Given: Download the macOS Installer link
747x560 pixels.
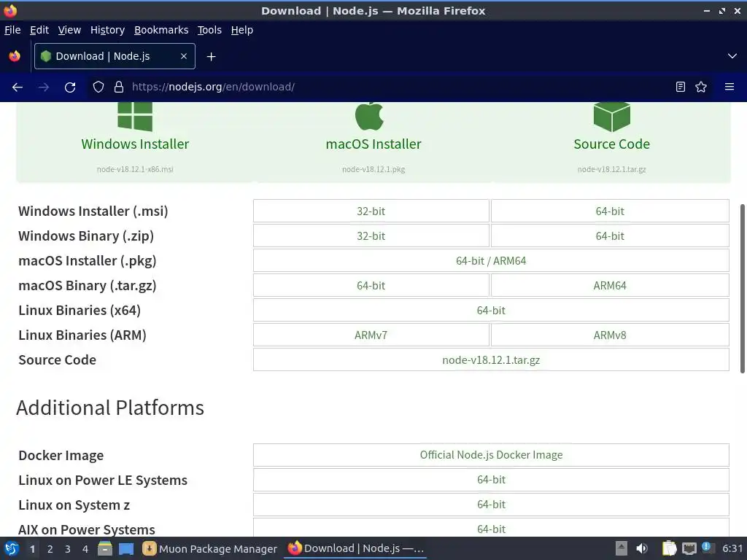Looking at the screenshot, I should tap(373, 144).
